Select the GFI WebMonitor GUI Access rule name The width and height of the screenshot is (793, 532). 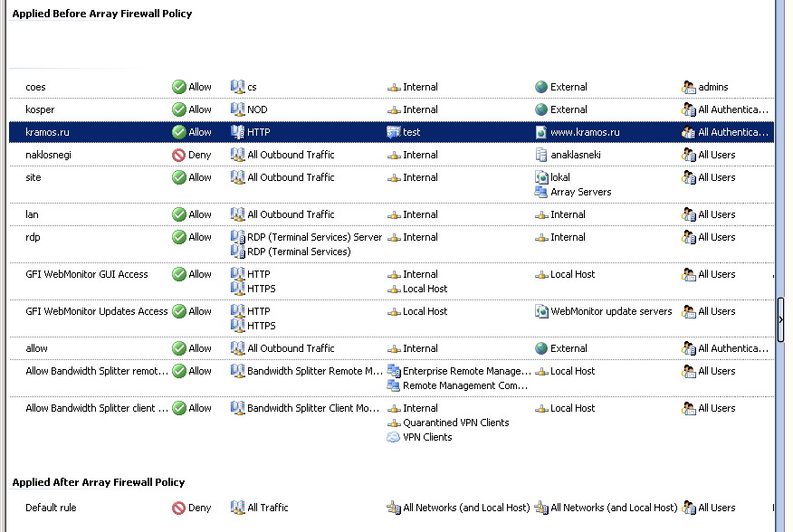[87, 274]
